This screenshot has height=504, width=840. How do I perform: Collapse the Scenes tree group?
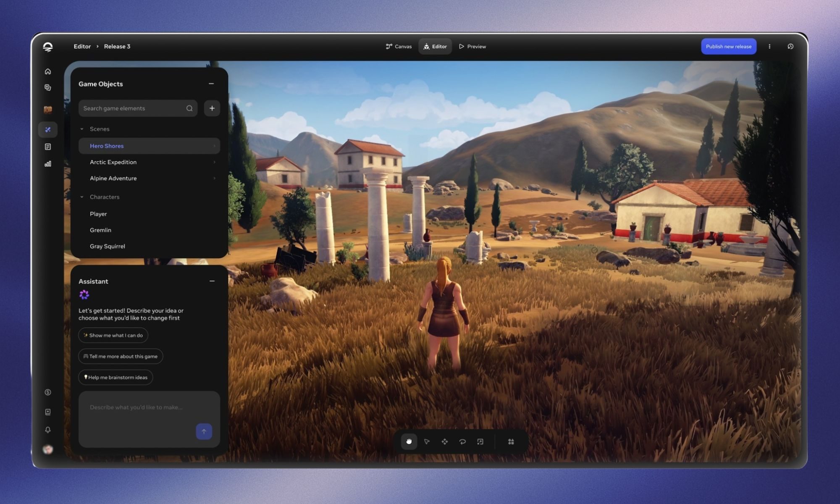point(82,129)
